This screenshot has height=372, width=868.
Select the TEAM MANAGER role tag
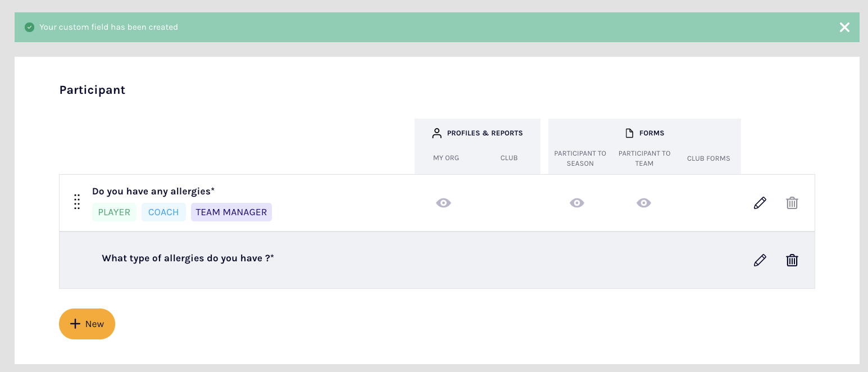231,212
